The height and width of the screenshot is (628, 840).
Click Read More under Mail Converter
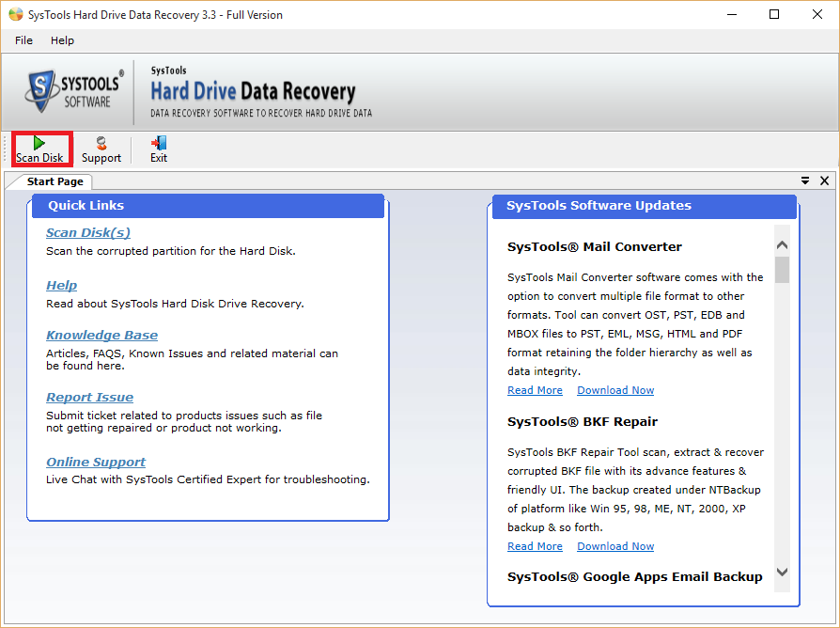pos(535,390)
